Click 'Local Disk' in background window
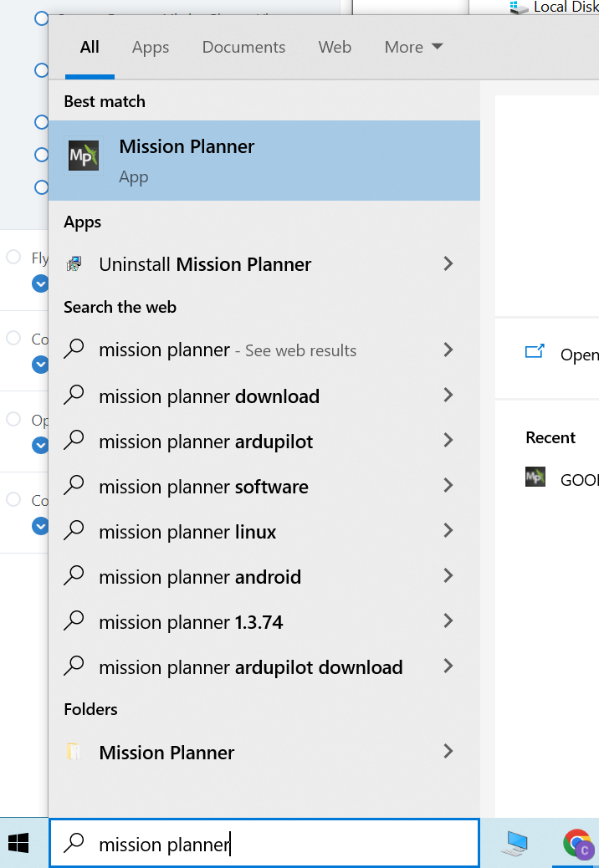 (566, 8)
